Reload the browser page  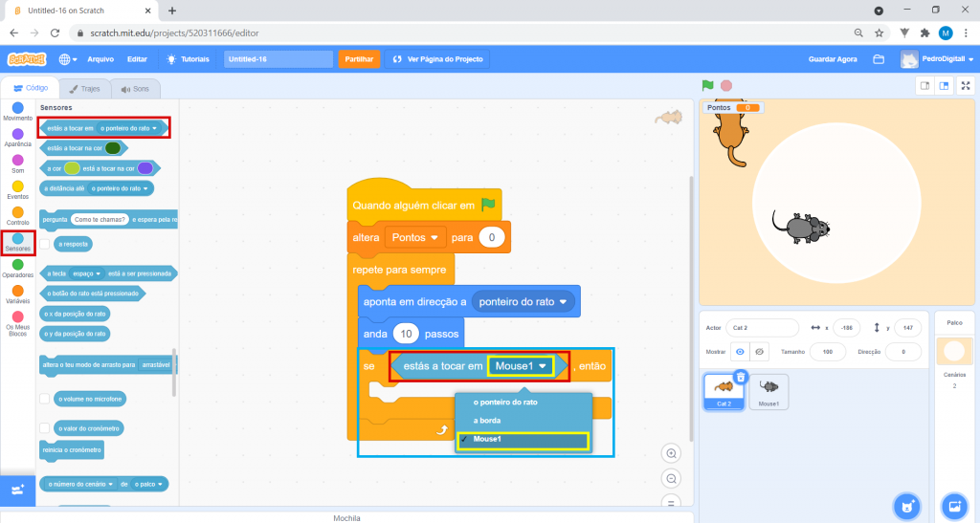[55, 33]
